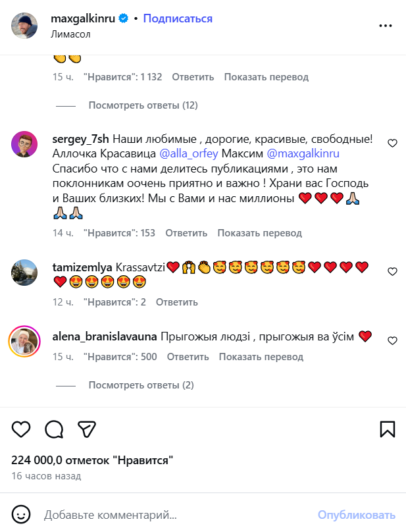Viewport: 406px width, 532px height.
Task: Save the post with the bookmark icon
Action: pyautogui.click(x=388, y=429)
